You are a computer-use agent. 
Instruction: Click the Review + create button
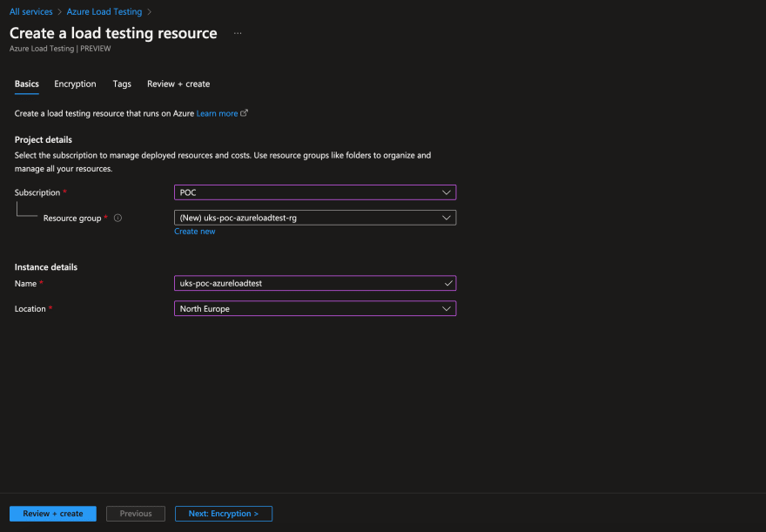click(x=53, y=514)
